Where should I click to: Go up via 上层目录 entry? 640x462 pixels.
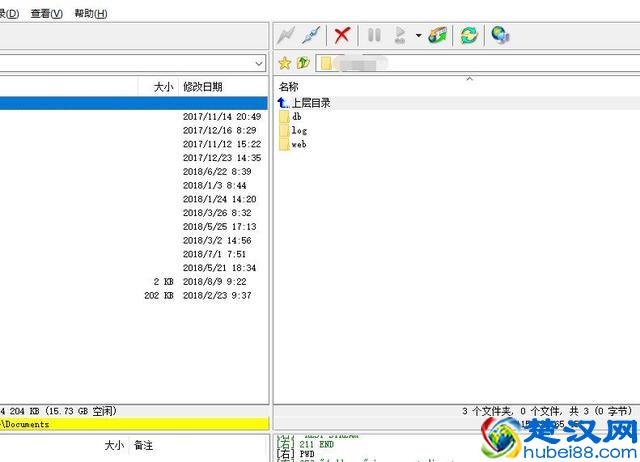point(310,102)
